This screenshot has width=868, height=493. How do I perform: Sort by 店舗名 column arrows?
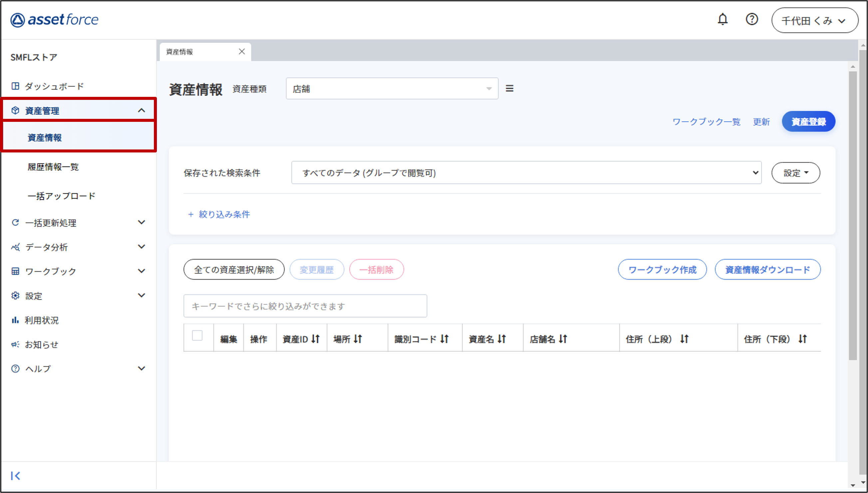tap(563, 339)
